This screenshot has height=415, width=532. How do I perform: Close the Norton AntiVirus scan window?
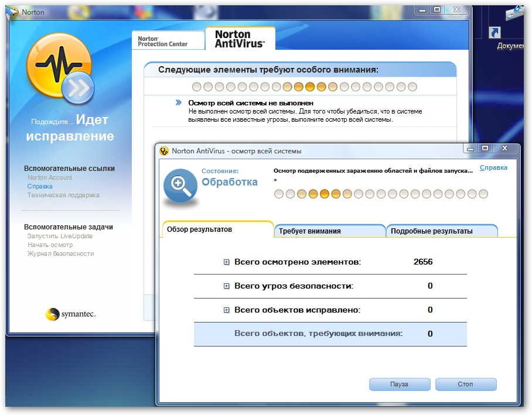tap(504, 149)
